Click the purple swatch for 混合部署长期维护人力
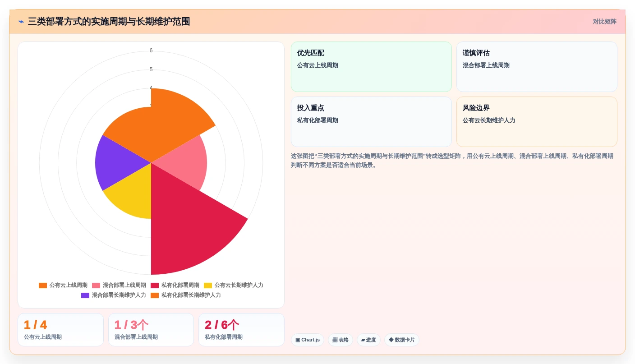 tap(85, 295)
